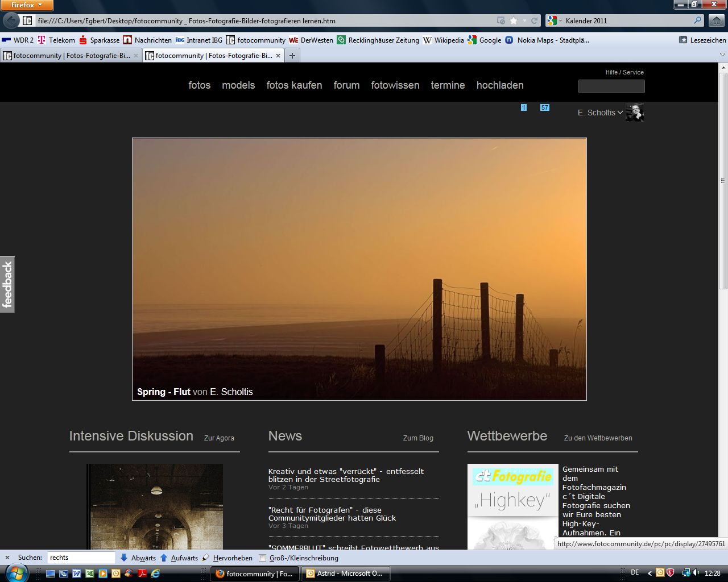This screenshot has width=728, height=582.
Task: Click the notification badge showing 1
Action: click(x=524, y=107)
